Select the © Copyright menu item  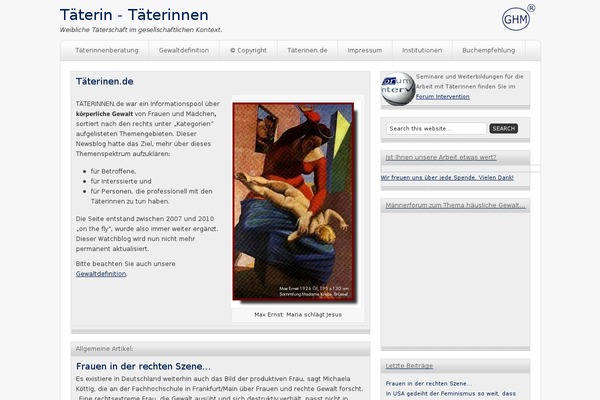(248, 50)
